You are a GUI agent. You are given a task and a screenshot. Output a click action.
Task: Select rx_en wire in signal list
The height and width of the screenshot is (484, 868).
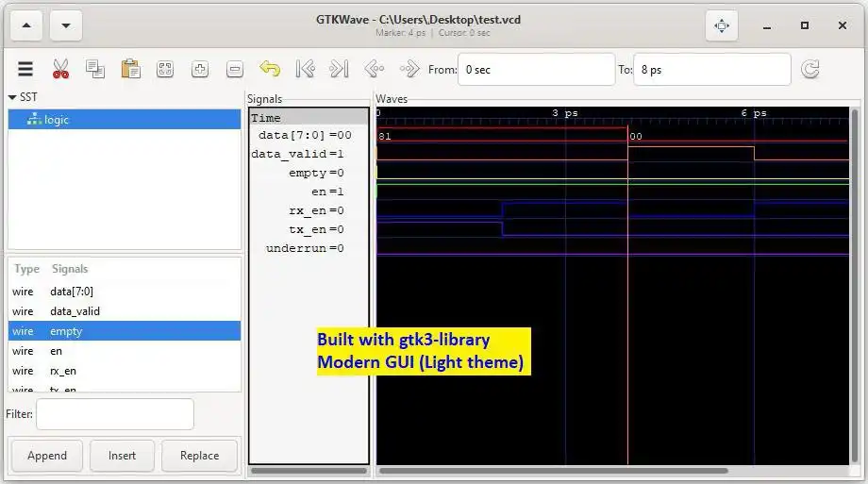tap(125, 371)
